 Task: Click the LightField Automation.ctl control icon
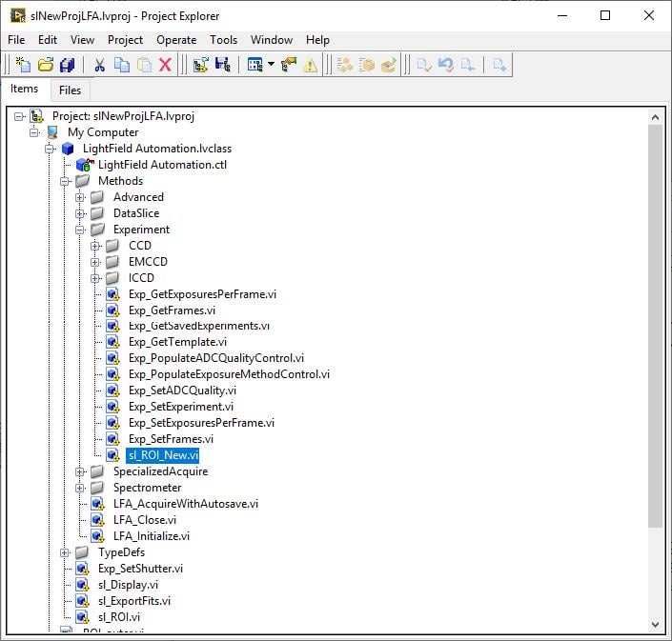85,165
